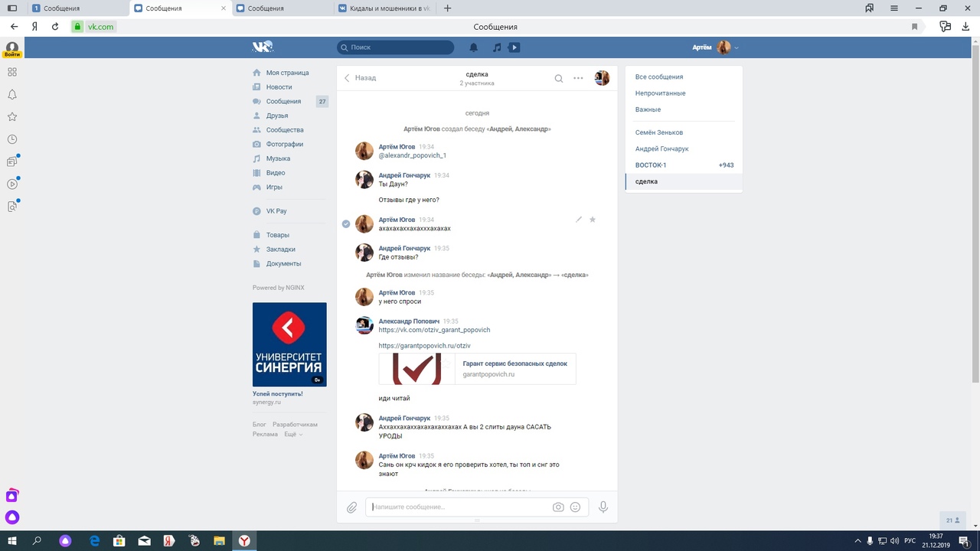Open the otziv_garant_popovich VK link
Screen dimensions: 980x551
click(434, 330)
